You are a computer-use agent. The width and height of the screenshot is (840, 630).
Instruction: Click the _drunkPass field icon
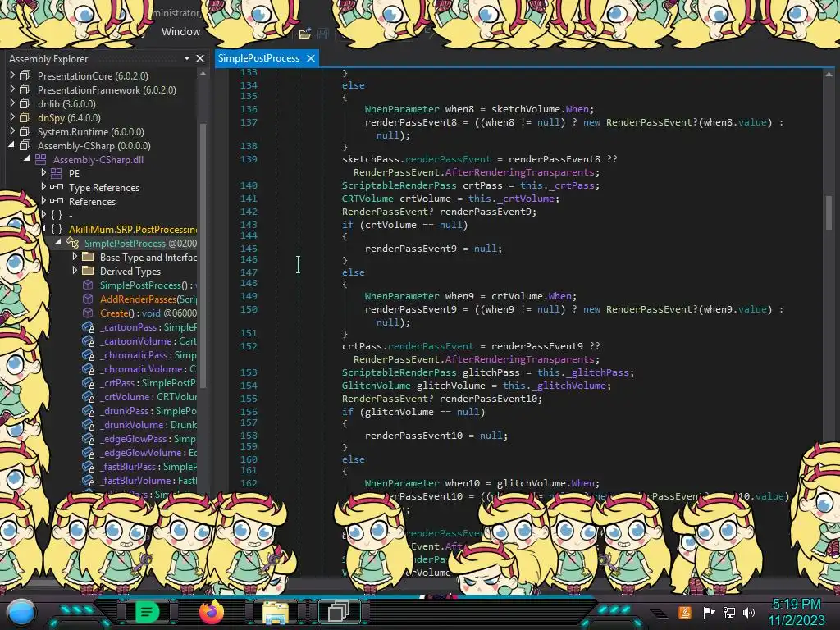click(x=88, y=411)
